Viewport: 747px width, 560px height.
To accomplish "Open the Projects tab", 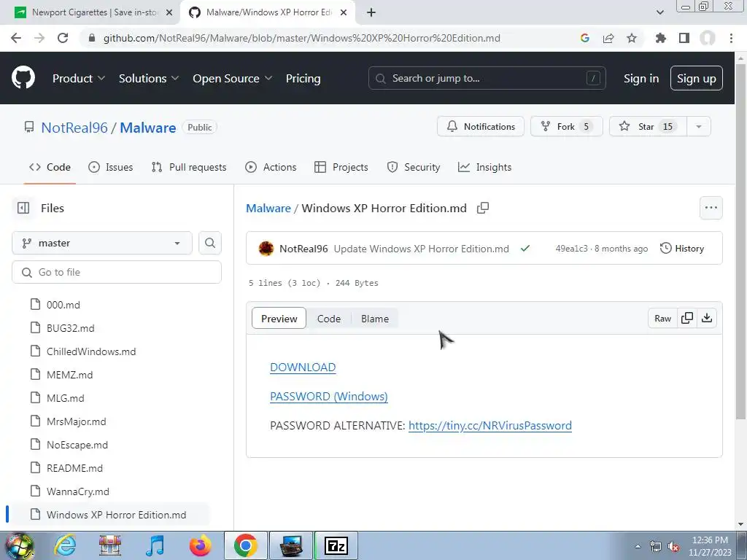I will pyautogui.click(x=341, y=167).
